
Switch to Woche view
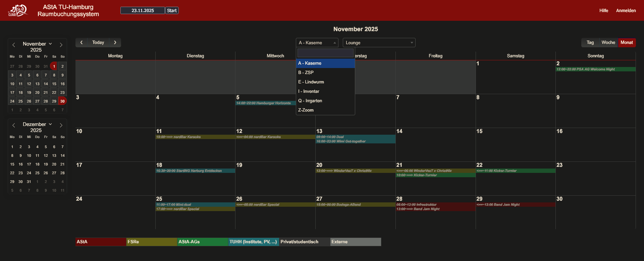coord(608,43)
